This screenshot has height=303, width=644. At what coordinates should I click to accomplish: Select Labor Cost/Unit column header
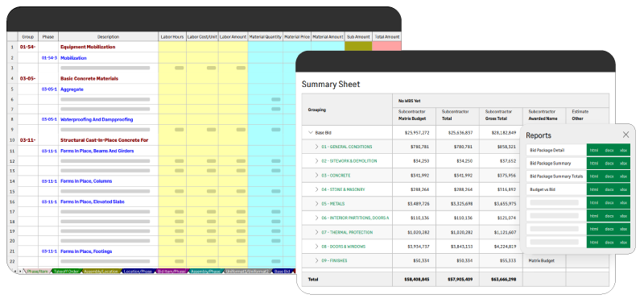(x=202, y=36)
